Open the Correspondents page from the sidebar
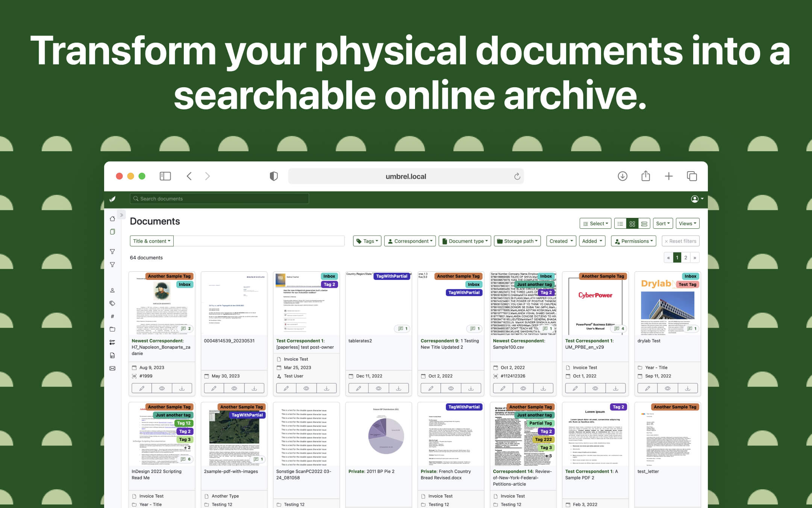 [x=112, y=290]
